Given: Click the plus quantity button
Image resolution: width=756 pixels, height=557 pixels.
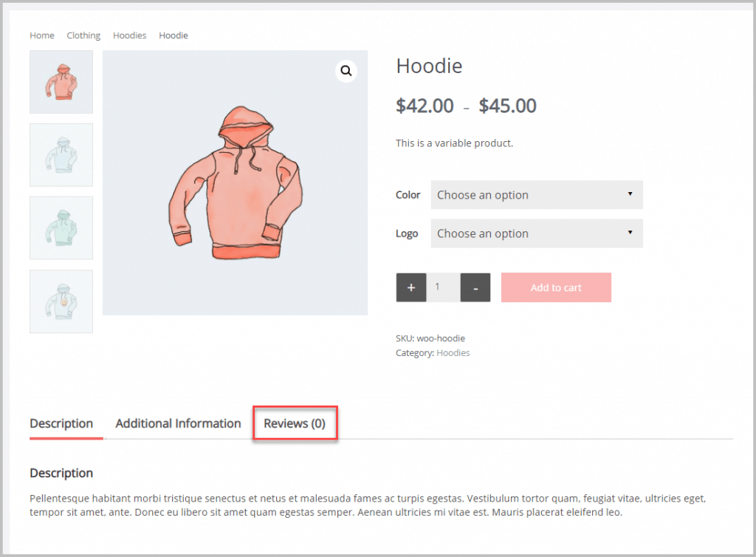Looking at the screenshot, I should pyautogui.click(x=411, y=287).
